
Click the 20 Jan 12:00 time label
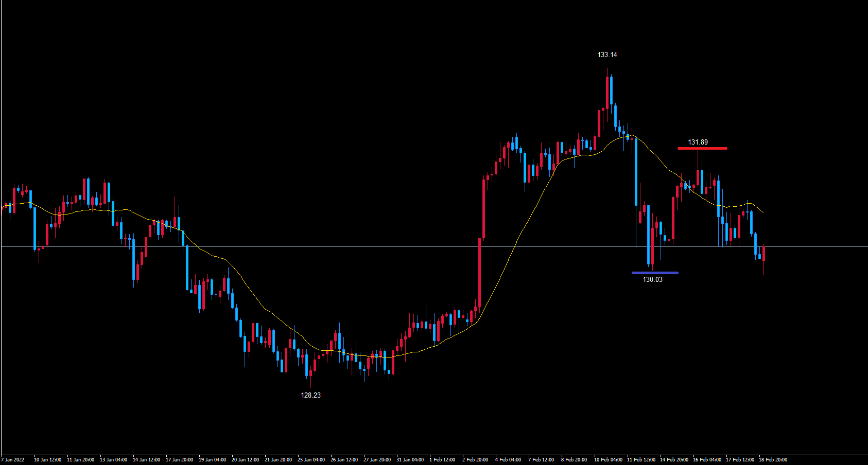245,460
